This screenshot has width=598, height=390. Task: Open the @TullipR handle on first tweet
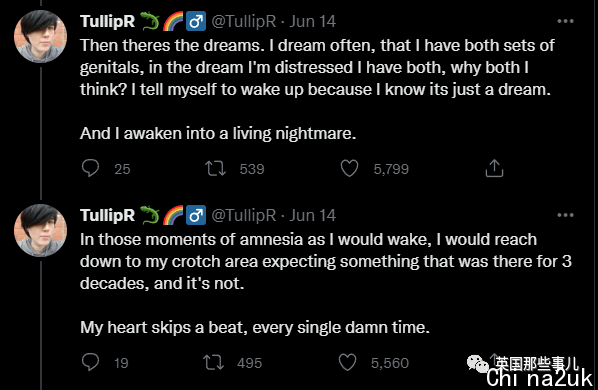click(x=244, y=21)
